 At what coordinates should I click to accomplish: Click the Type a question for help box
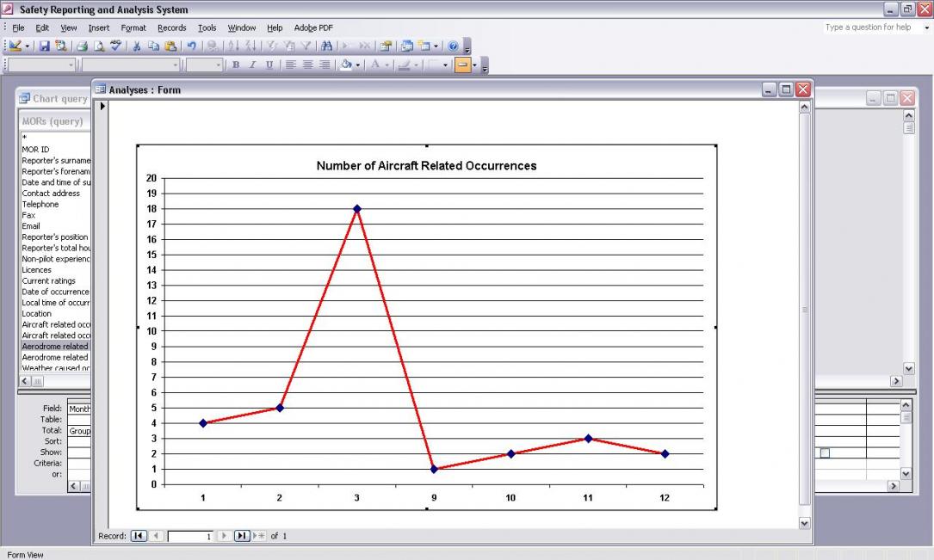tap(871, 28)
